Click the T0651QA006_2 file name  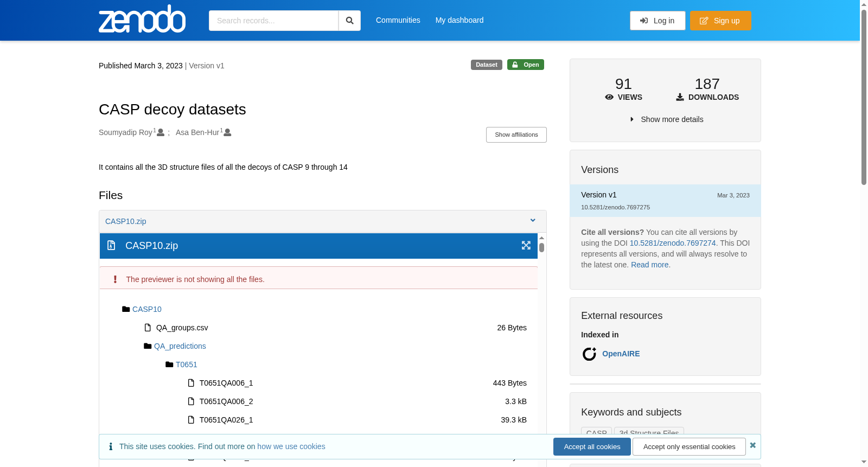(x=226, y=401)
